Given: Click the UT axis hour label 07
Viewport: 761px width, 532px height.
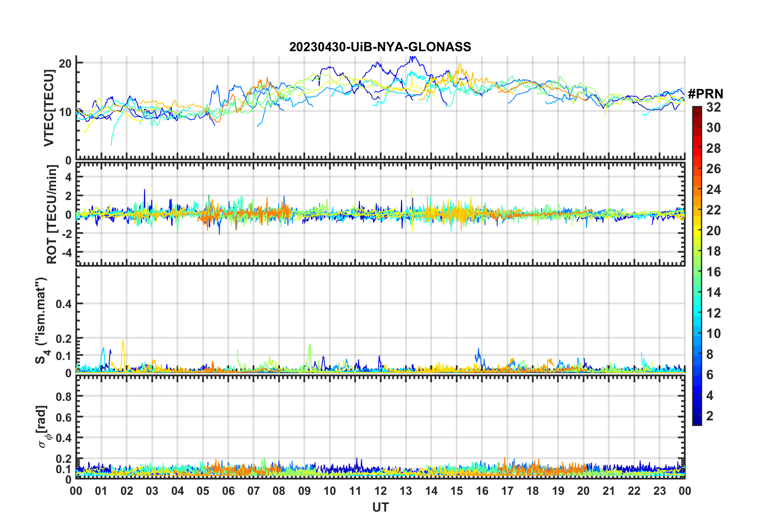Looking at the screenshot, I should pos(254,491).
